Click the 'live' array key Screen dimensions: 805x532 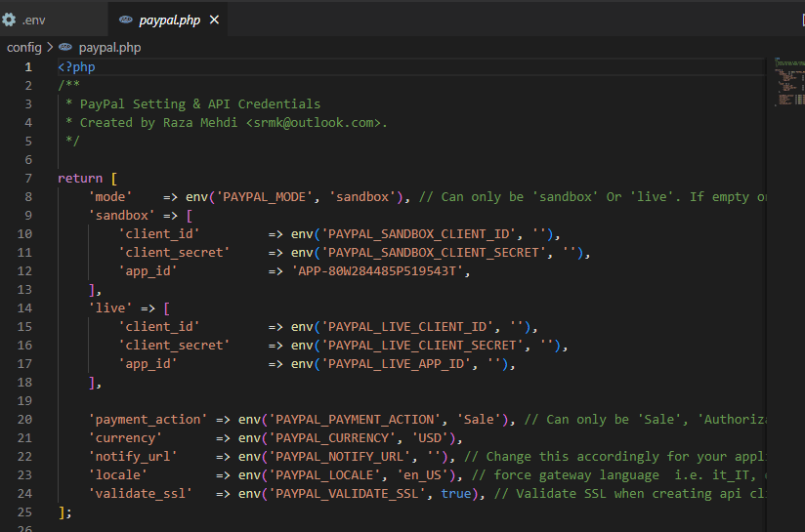(110, 308)
